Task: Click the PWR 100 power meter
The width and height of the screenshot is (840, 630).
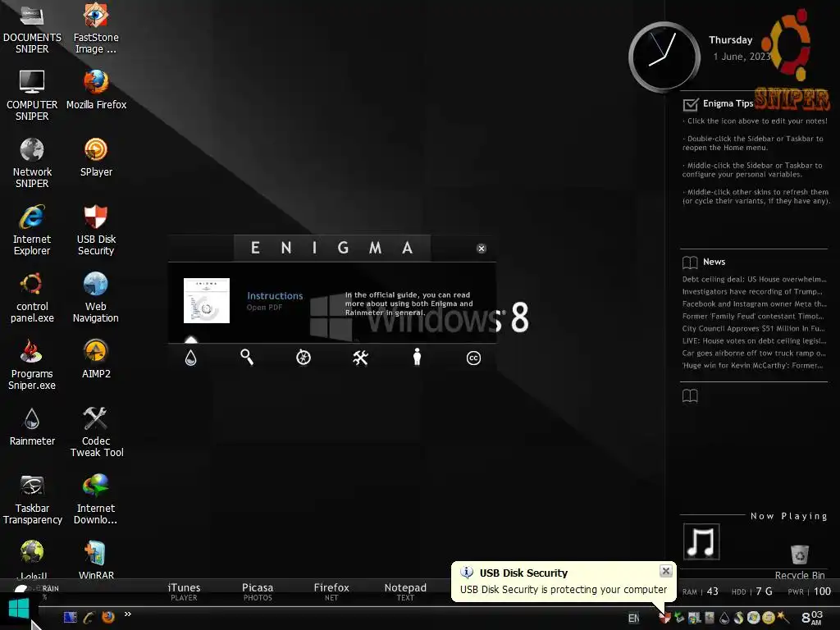Action: pos(809,591)
